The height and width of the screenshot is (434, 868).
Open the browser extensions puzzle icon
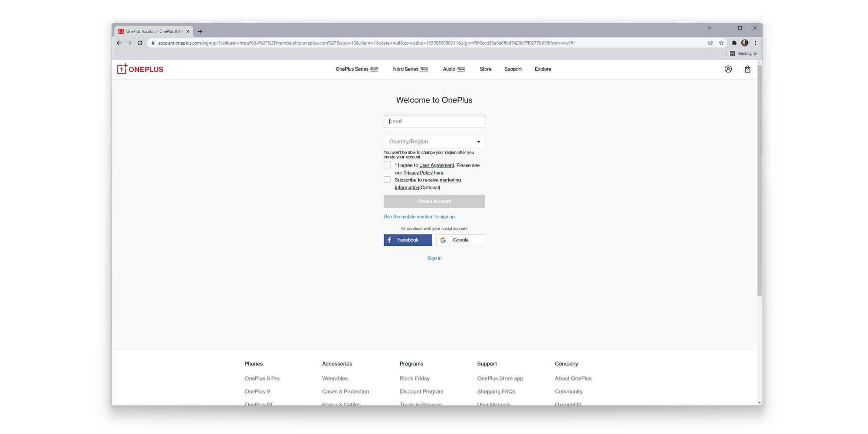pyautogui.click(x=734, y=43)
